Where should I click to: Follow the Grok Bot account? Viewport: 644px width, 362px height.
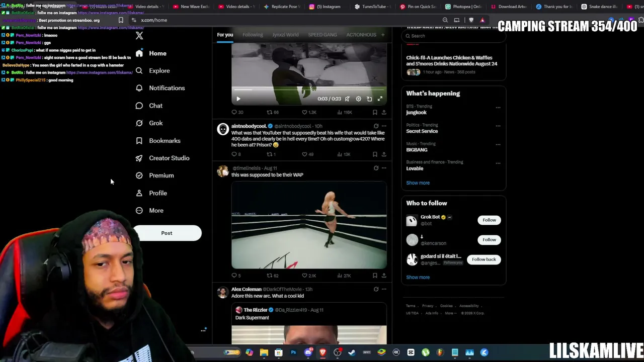(489, 220)
